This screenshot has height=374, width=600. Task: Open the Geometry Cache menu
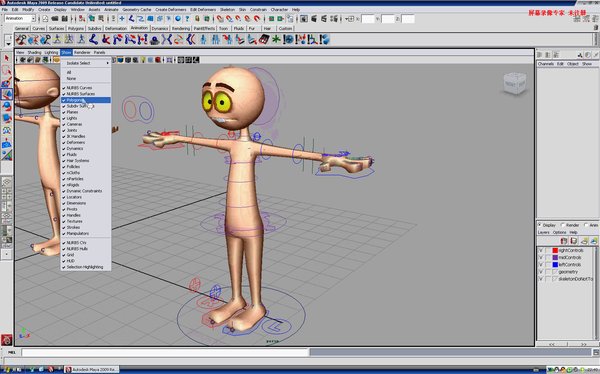[x=137, y=10]
